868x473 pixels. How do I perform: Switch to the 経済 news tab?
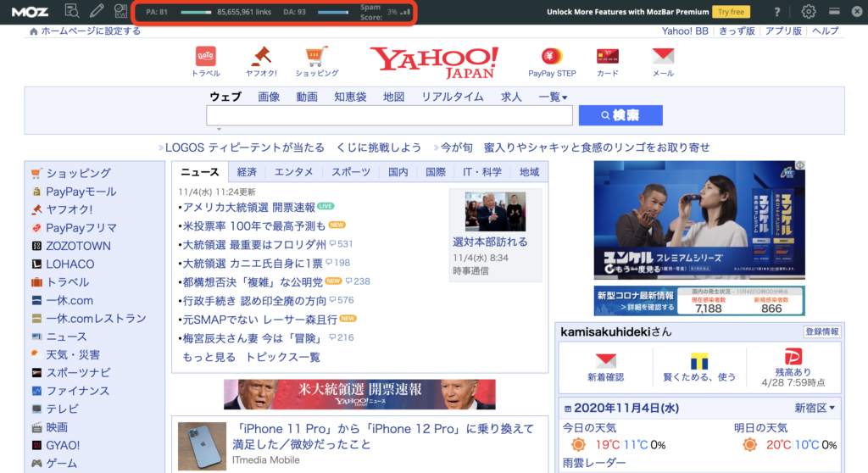point(247,172)
